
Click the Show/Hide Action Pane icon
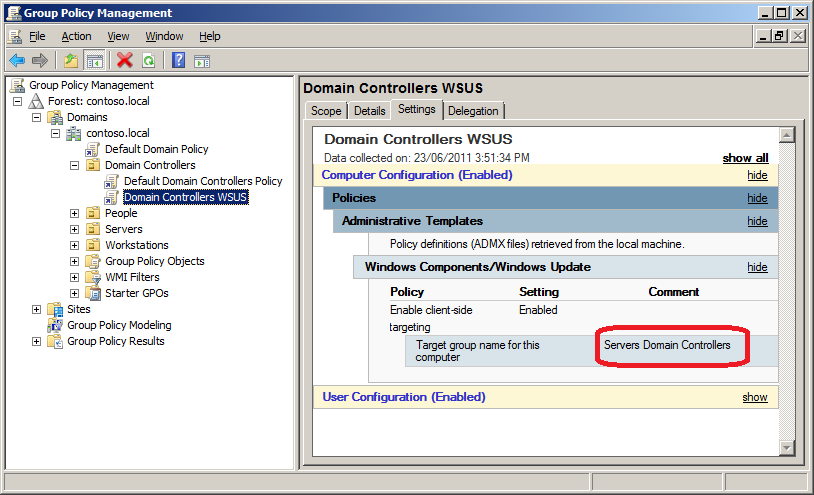pyautogui.click(x=202, y=60)
